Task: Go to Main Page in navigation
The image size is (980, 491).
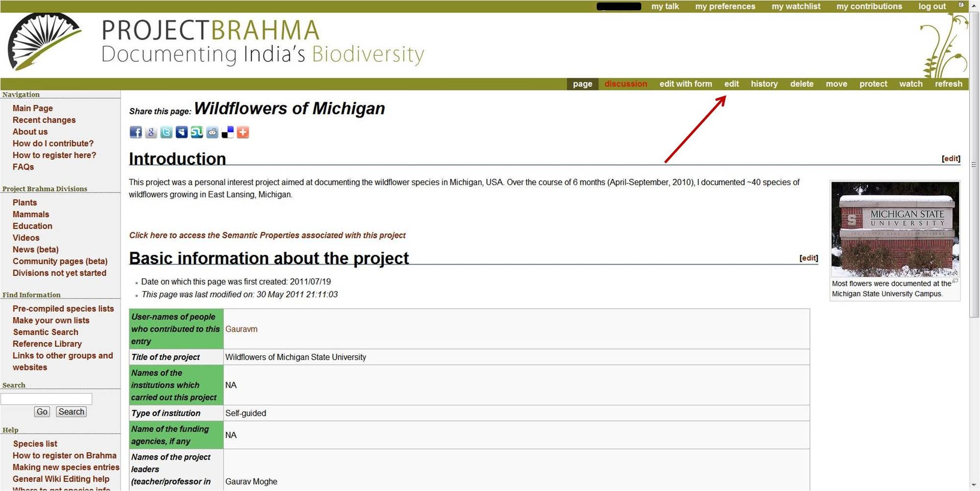Action: 33,108
